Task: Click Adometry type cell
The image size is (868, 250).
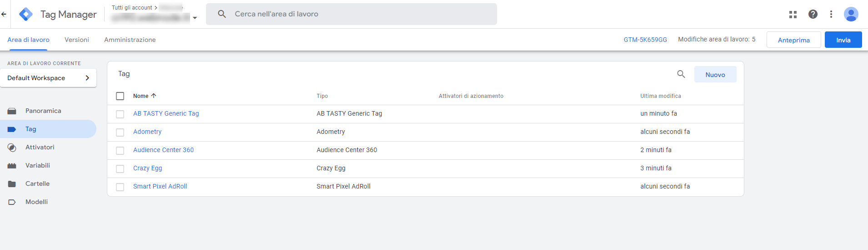Action: 331,132
